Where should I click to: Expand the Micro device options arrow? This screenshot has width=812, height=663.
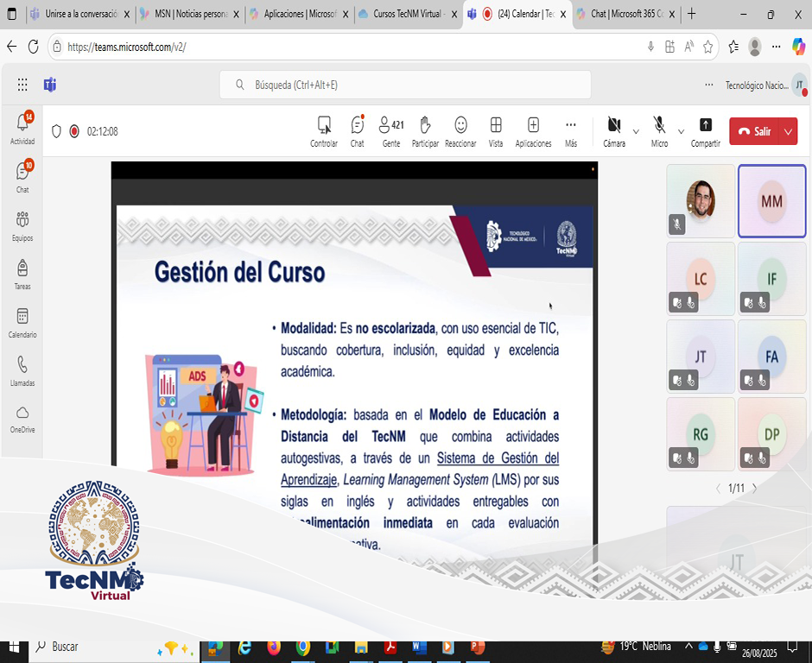coord(681,131)
